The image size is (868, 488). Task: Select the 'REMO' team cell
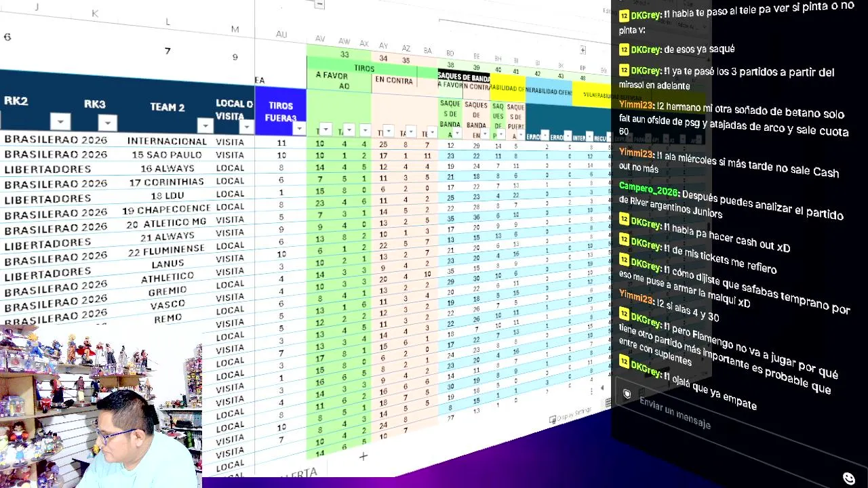[x=167, y=318]
